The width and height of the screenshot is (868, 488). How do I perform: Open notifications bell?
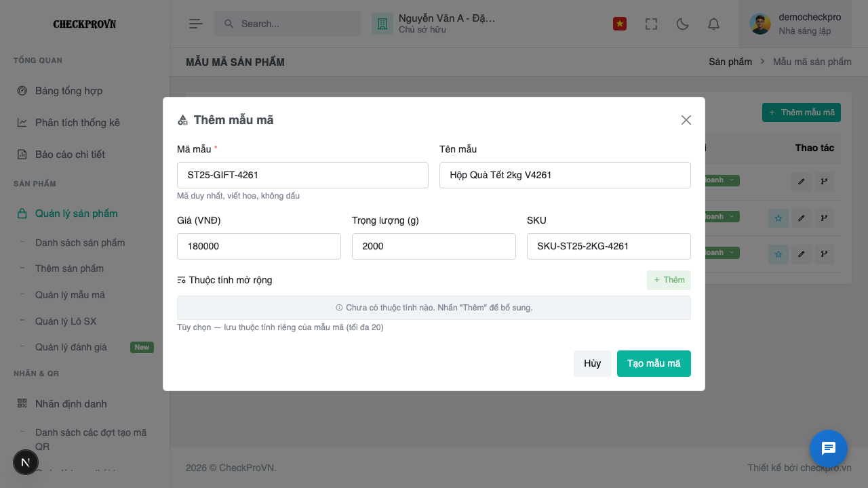coord(714,24)
